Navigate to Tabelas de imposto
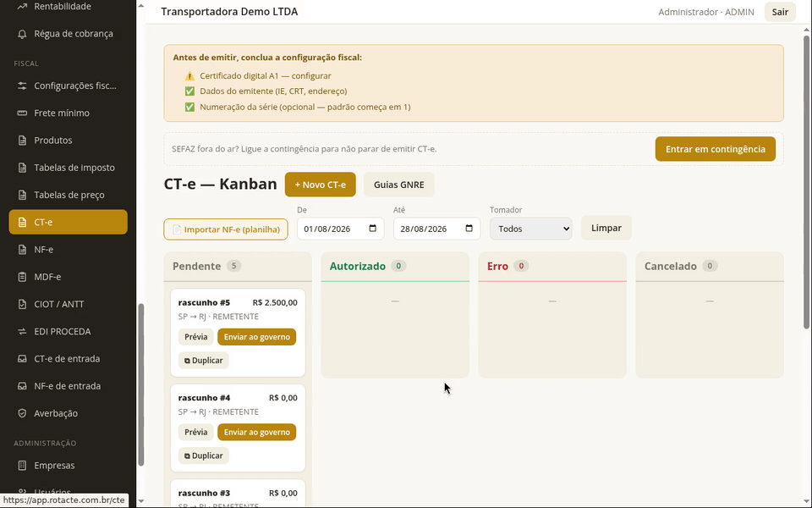This screenshot has width=812, height=508. coord(68,168)
